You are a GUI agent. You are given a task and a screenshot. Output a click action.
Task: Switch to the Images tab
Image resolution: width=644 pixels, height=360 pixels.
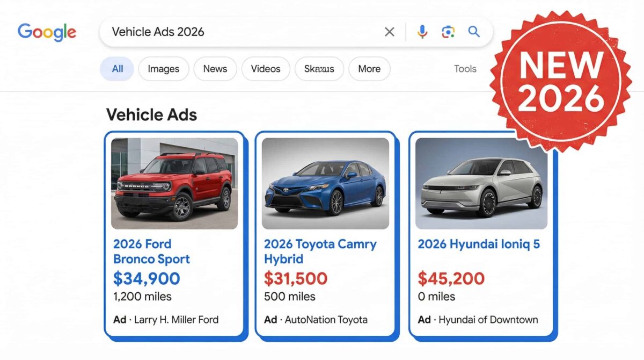tap(164, 69)
